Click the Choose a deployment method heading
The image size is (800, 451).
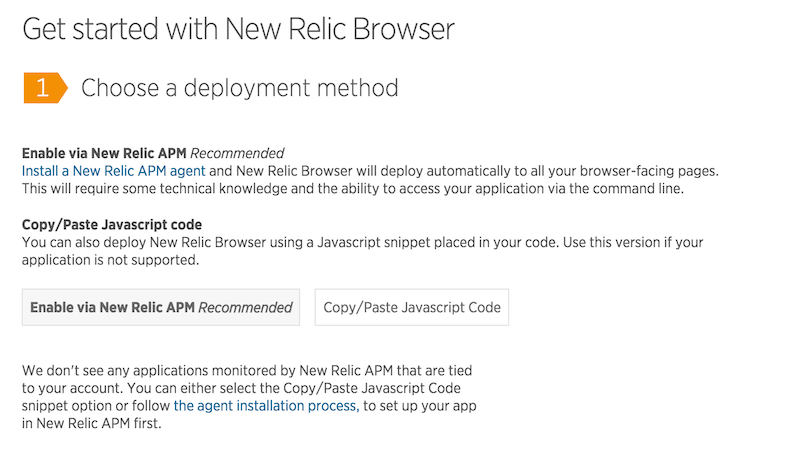(x=239, y=88)
